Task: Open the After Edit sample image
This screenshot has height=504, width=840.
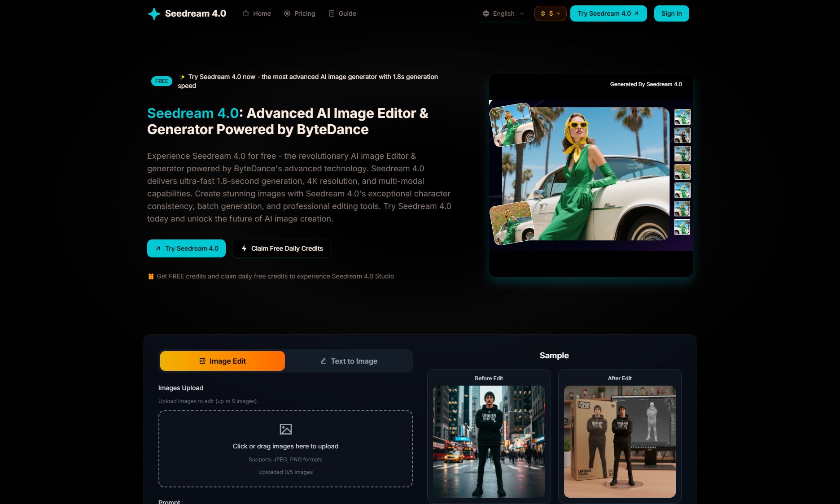Action: 620,442
